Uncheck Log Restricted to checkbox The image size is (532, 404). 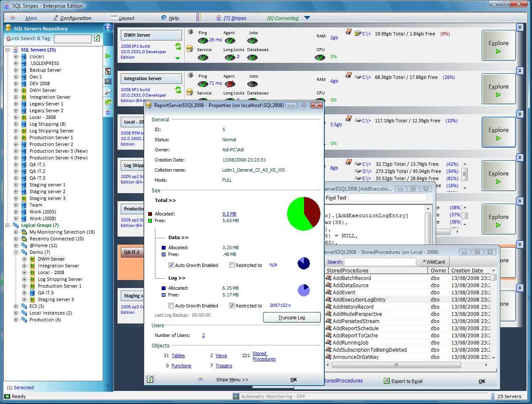(x=232, y=306)
